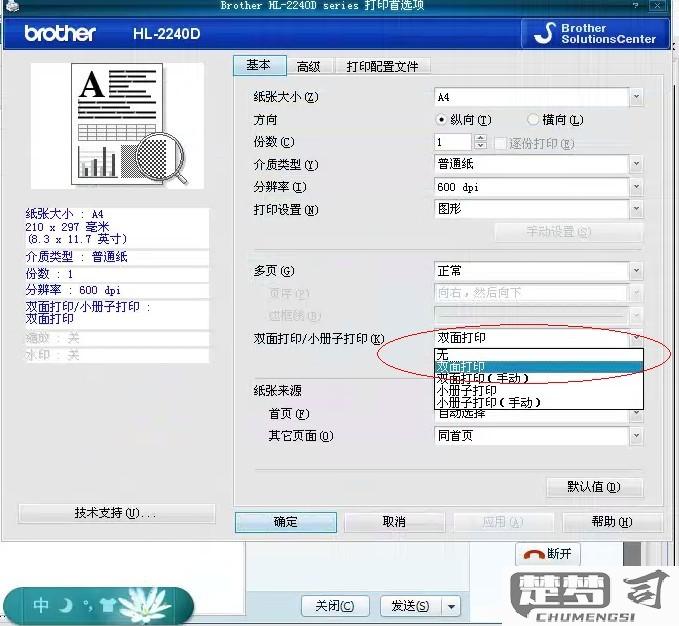
Task: Choose 双面打印(手动) in the list
Action: [539, 378]
